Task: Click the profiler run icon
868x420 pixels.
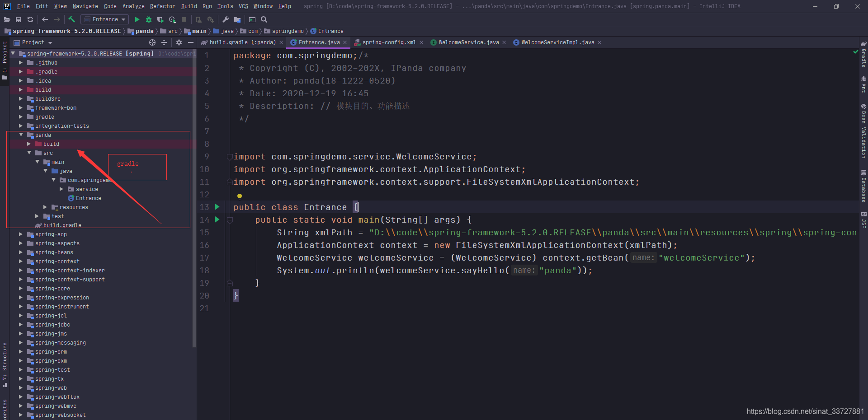Action: pyautogui.click(x=172, y=19)
